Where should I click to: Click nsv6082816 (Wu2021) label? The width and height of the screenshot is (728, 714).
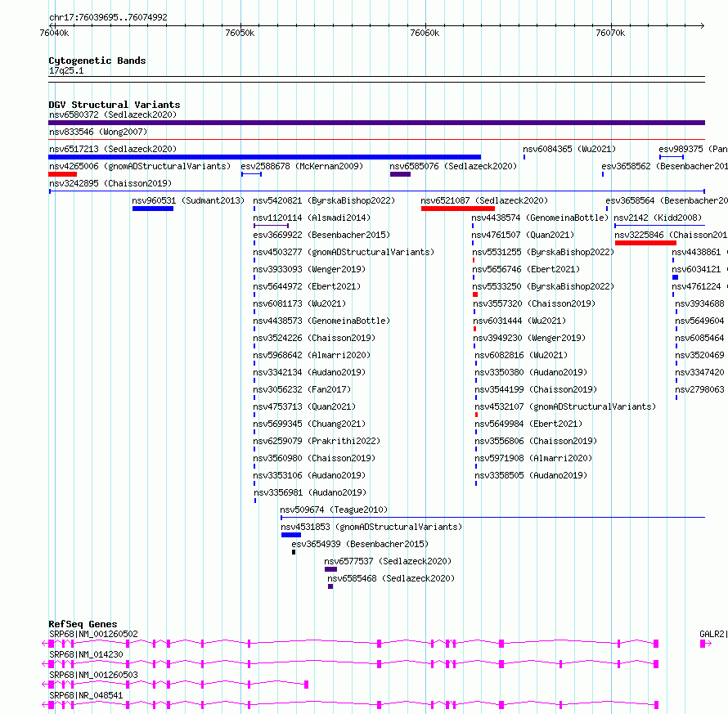tap(521, 355)
